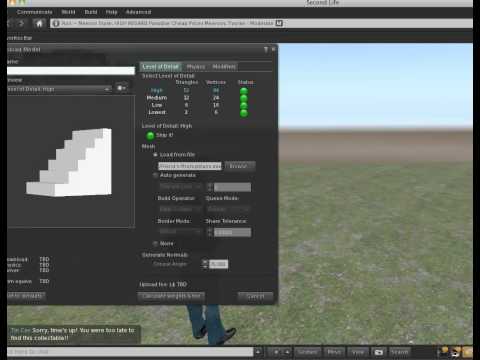The width and height of the screenshot is (480, 360).
Task: Click the chat message 'Sorry, time's up!'
Action: [73, 334]
